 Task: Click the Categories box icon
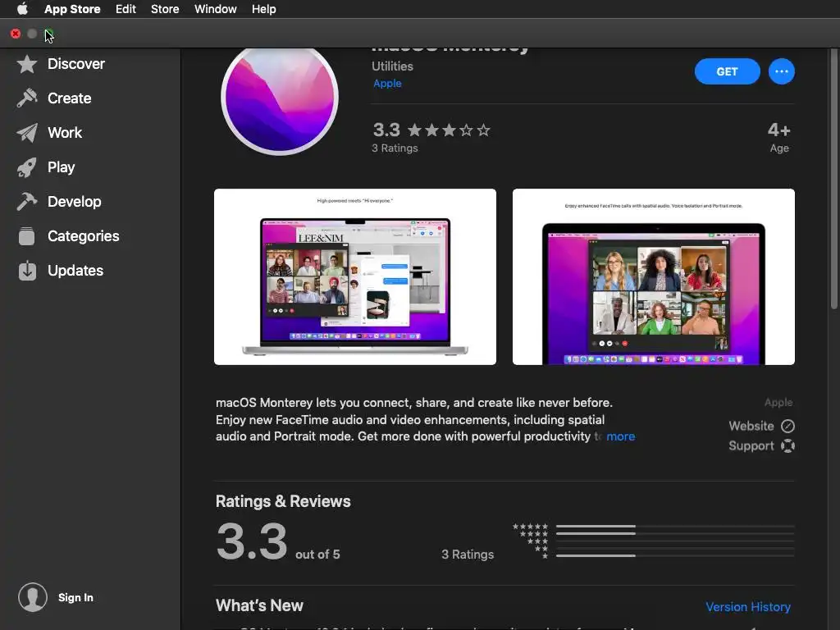pyautogui.click(x=27, y=236)
